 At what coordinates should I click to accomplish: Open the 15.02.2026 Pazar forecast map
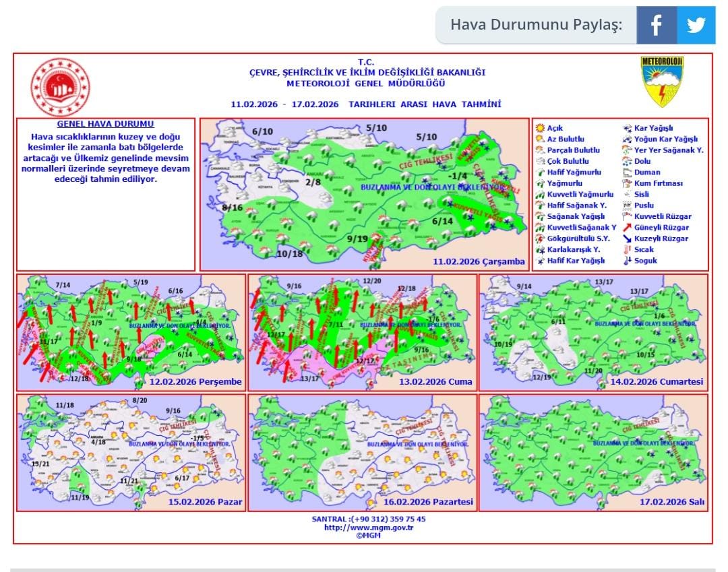[130, 452]
